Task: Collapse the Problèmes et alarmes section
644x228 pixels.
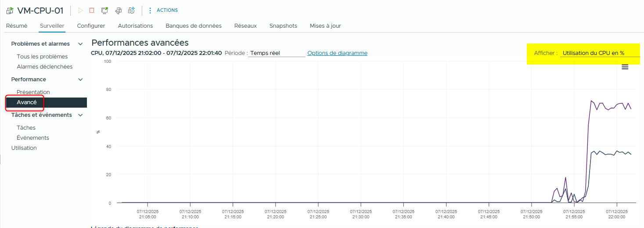Action: tap(80, 44)
